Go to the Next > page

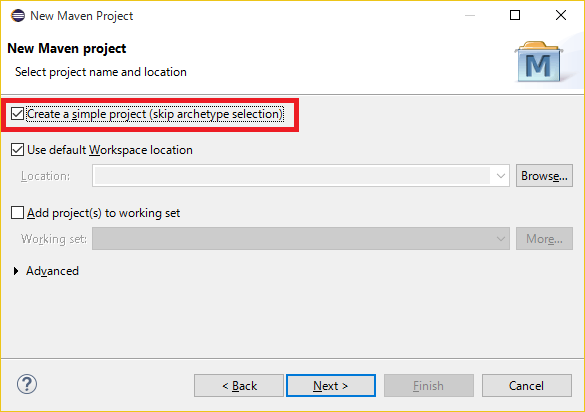[x=331, y=386]
